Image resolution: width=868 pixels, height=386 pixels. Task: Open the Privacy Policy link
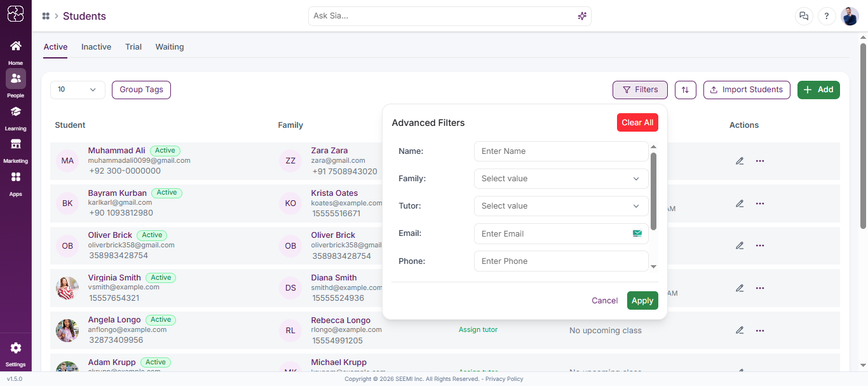[x=504, y=379]
